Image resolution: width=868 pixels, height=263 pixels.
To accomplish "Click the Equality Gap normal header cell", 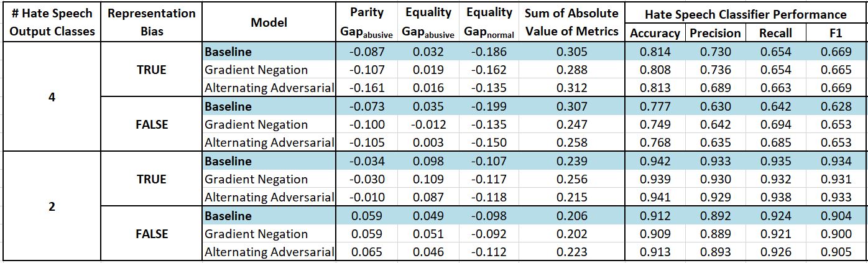I will click(489, 22).
